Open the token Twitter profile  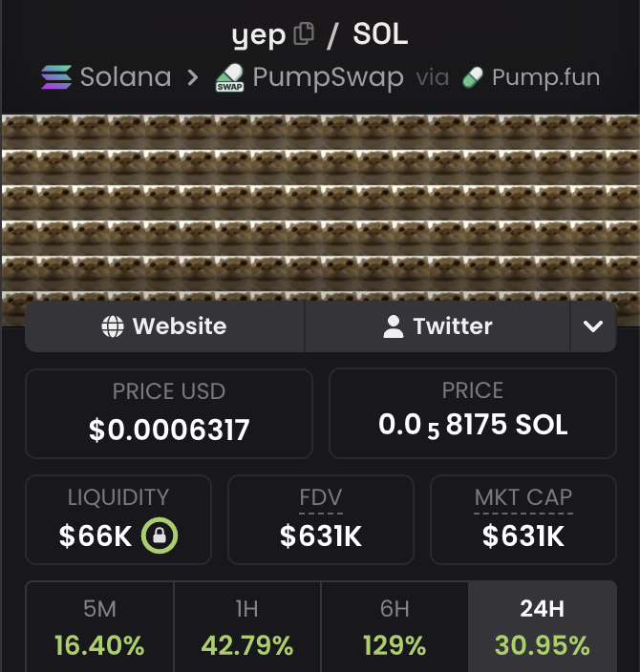coord(437,326)
